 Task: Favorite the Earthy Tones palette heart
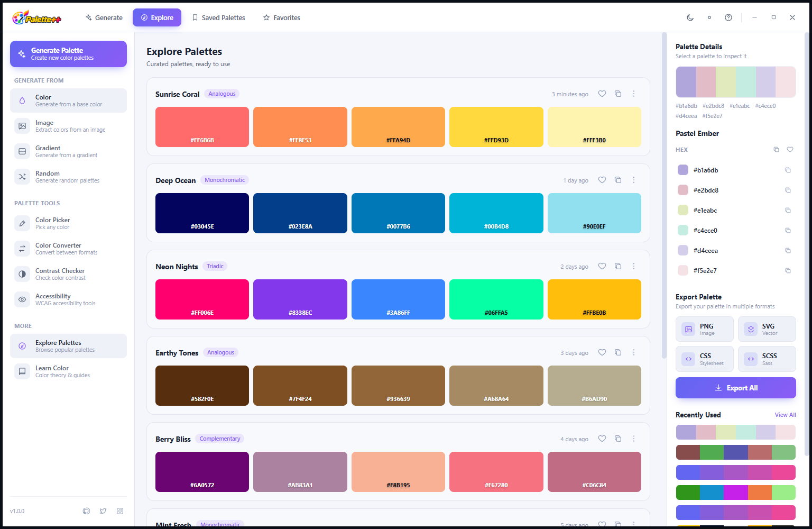coord(602,352)
